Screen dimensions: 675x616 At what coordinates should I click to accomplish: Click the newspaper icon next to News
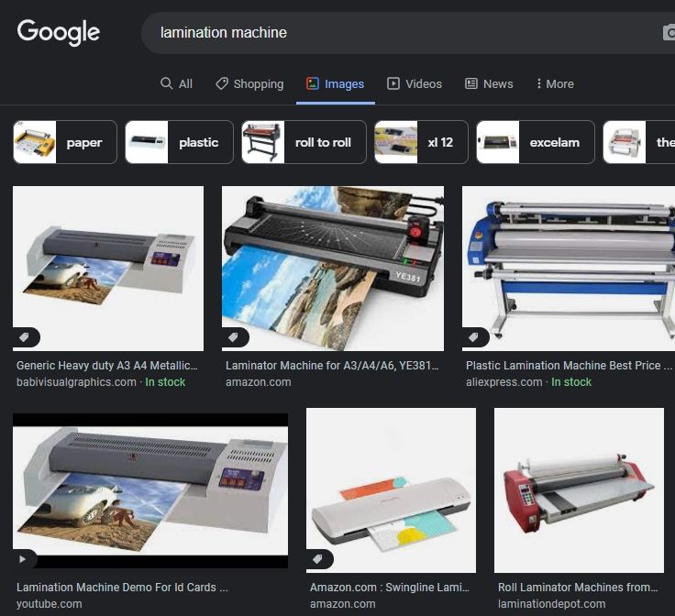[x=471, y=83]
